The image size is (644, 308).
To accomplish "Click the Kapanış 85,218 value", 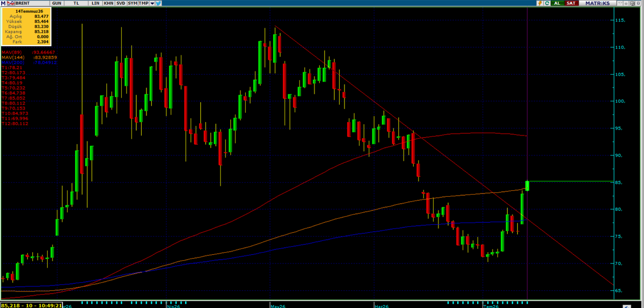I will click(x=41, y=31).
